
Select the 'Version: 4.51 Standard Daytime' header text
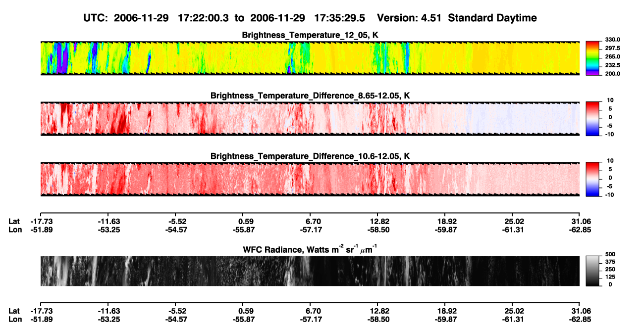[x=457, y=18]
